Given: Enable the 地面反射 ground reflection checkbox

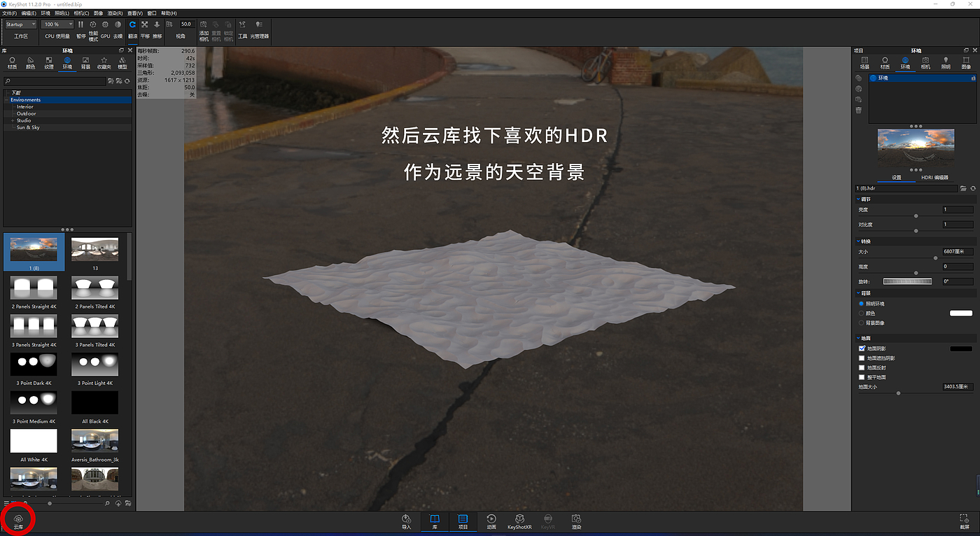Looking at the screenshot, I should click(x=862, y=367).
